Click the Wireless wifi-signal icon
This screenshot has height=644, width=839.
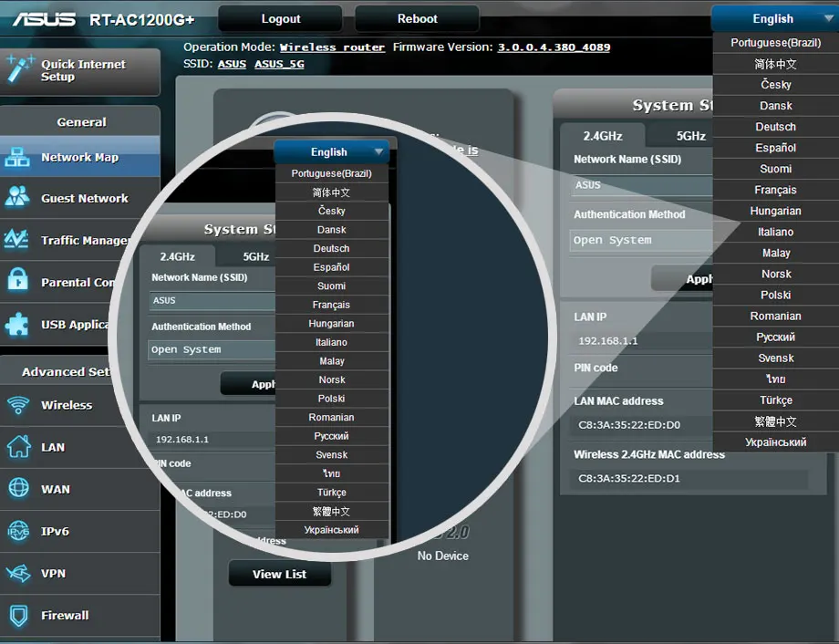coord(18,405)
